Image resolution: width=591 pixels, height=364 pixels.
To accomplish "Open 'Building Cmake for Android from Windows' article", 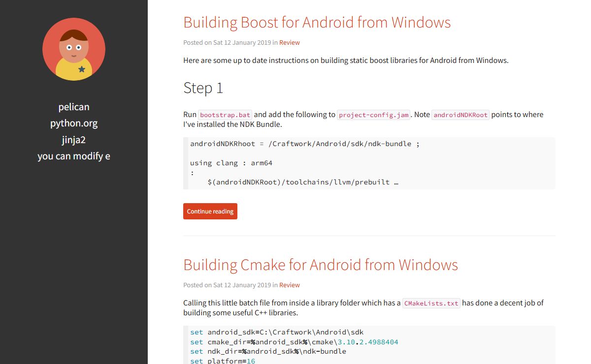I will pos(321,265).
